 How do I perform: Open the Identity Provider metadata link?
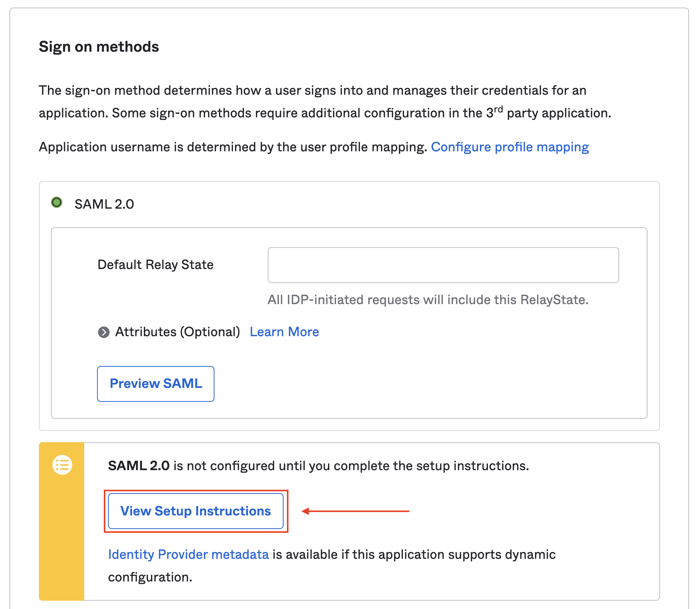[188, 554]
